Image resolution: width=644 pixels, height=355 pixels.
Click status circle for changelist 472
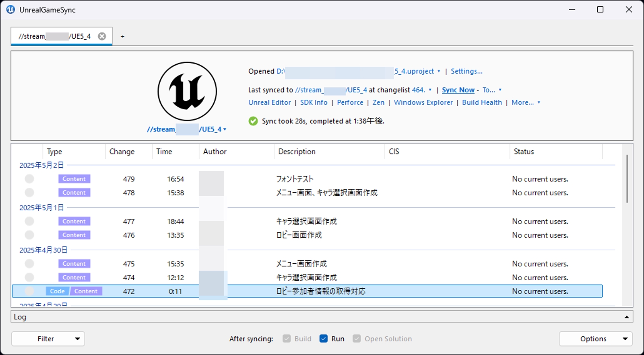click(x=29, y=291)
